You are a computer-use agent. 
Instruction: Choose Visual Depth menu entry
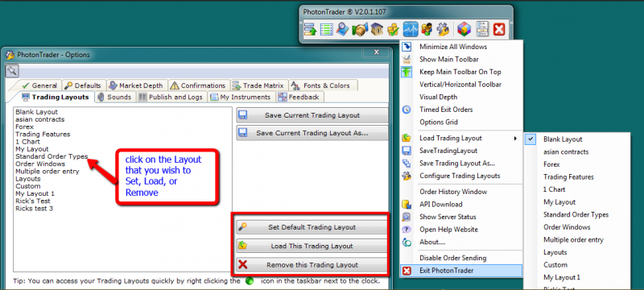click(x=461, y=97)
